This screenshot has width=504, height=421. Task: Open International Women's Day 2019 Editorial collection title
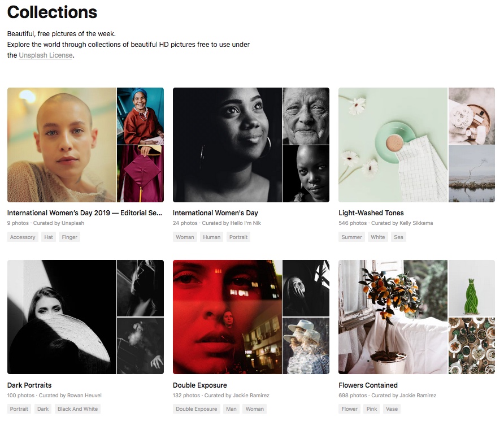[x=85, y=213]
